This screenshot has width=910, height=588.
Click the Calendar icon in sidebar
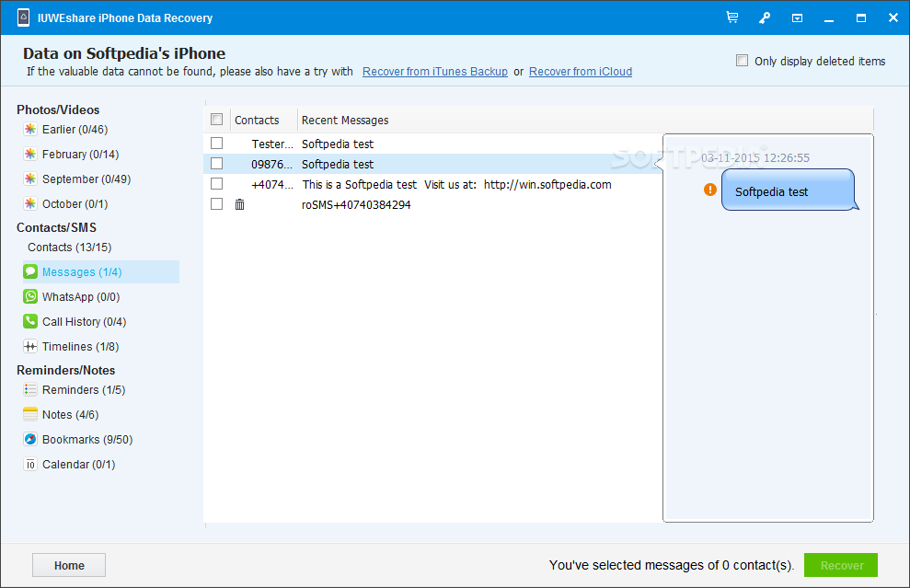[30, 465]
